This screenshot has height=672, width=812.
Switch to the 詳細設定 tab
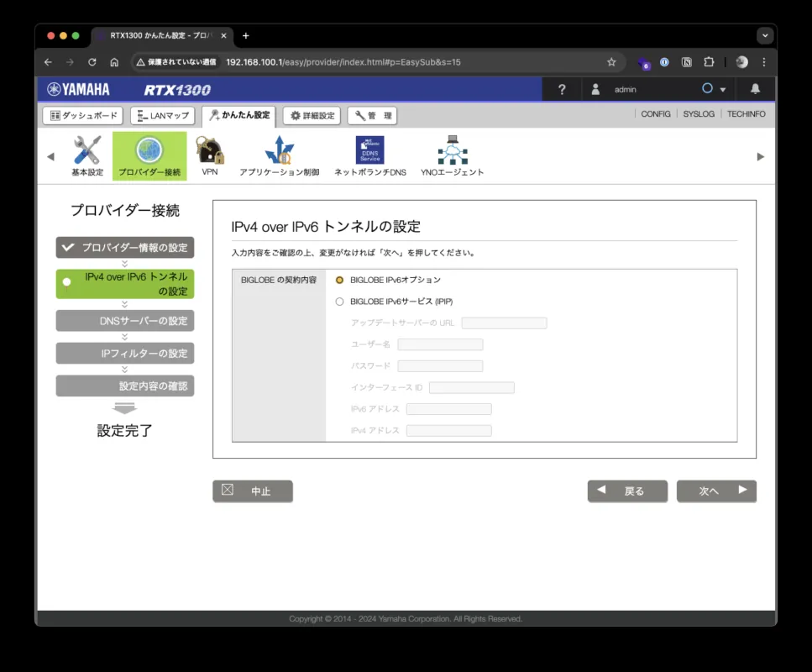pos(312,116)
